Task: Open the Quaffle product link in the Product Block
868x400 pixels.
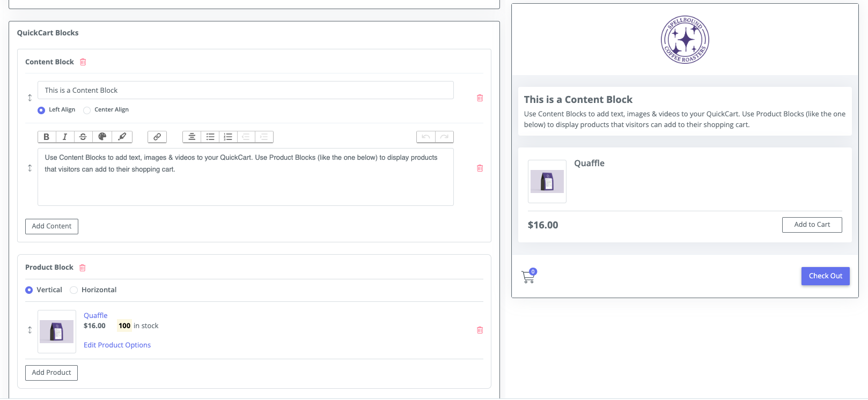Action: [x=95, y=315]
